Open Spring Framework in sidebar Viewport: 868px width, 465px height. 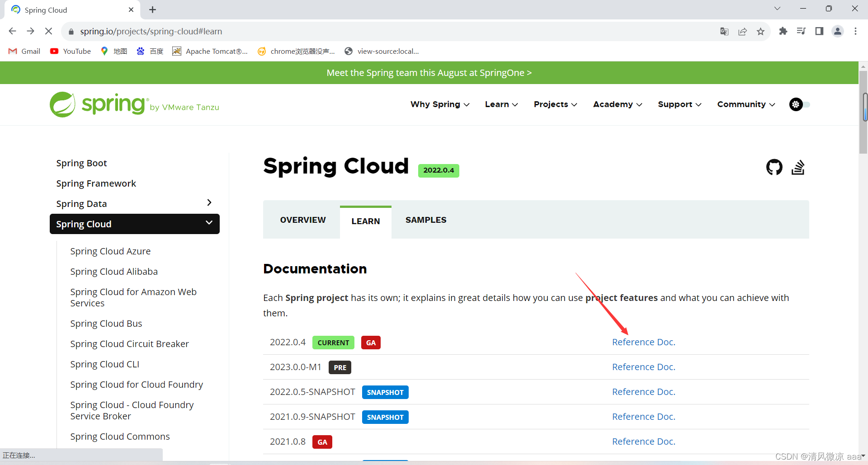[96, 183]
